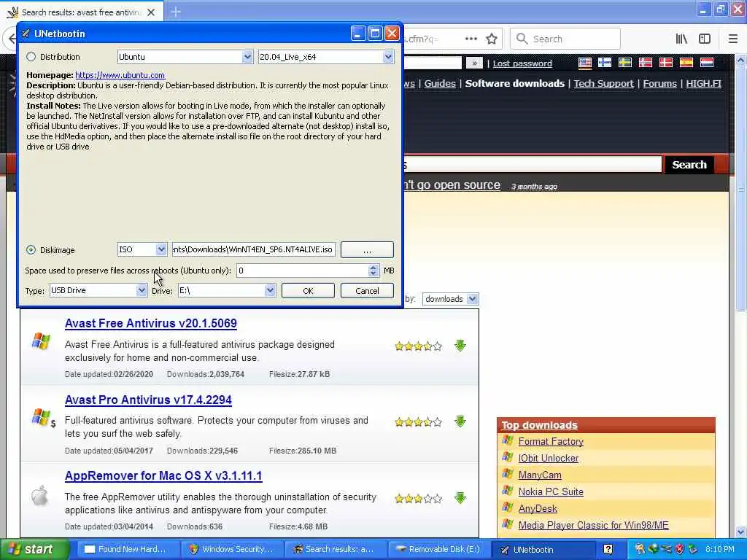Switch to Windows Security taskbar item
747x560 pixels.
click(x=232, y=549)
